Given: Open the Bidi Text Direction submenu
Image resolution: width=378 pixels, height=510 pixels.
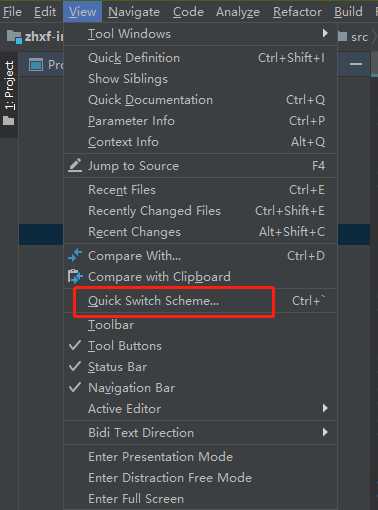Looking at the screenshot, I should pos(200,433).
